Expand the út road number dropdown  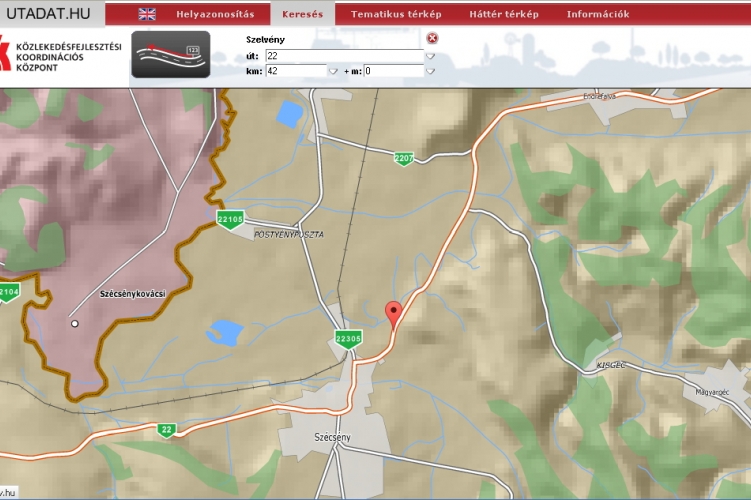(x=431, y=56)
